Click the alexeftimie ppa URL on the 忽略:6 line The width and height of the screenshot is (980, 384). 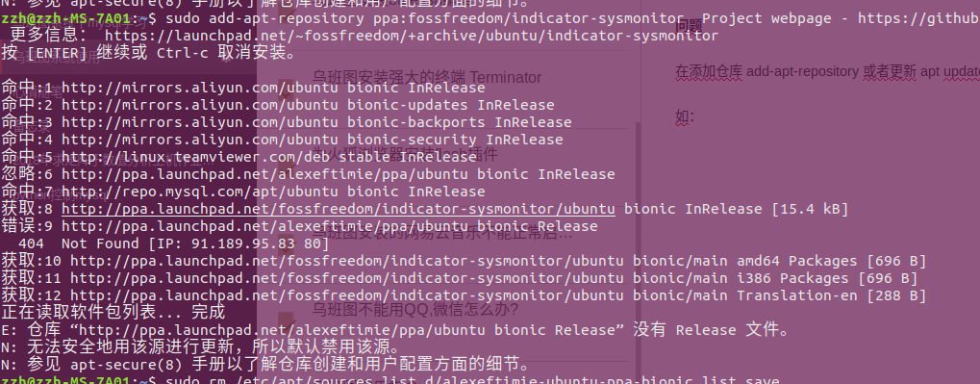click(x=264, y=174)
